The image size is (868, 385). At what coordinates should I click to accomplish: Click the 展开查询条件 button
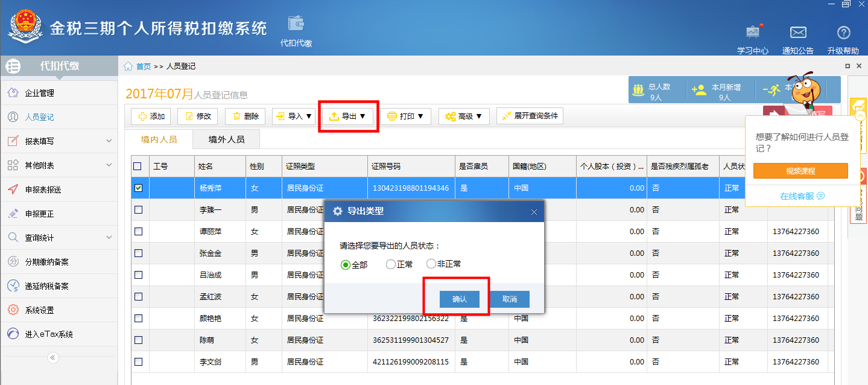tap(530, 116)
